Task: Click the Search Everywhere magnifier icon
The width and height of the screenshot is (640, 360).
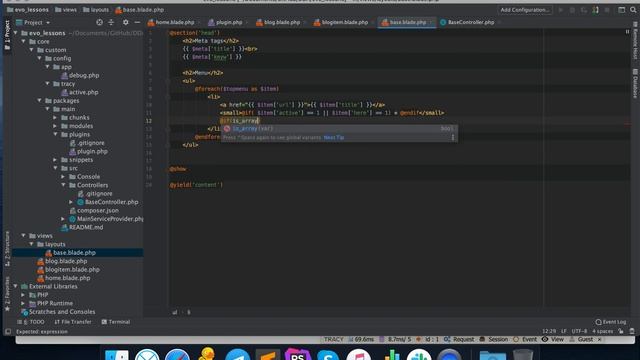Action: point(633,10)
